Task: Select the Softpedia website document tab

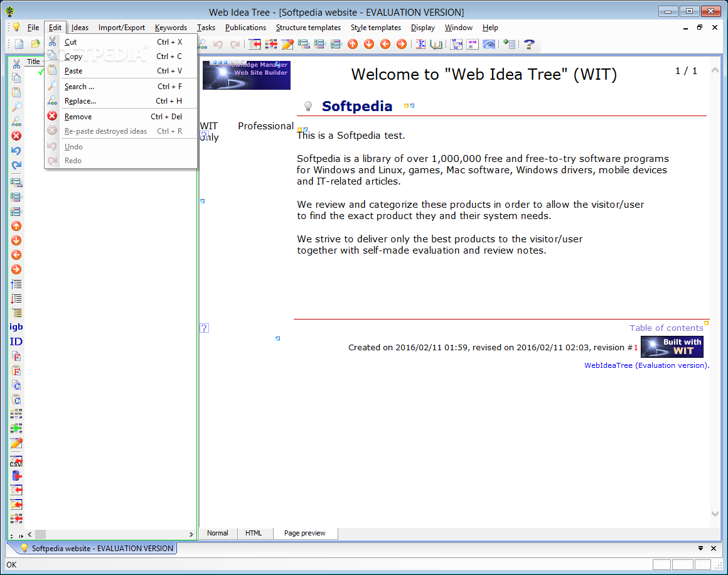Action: click(x=97, y=549)
